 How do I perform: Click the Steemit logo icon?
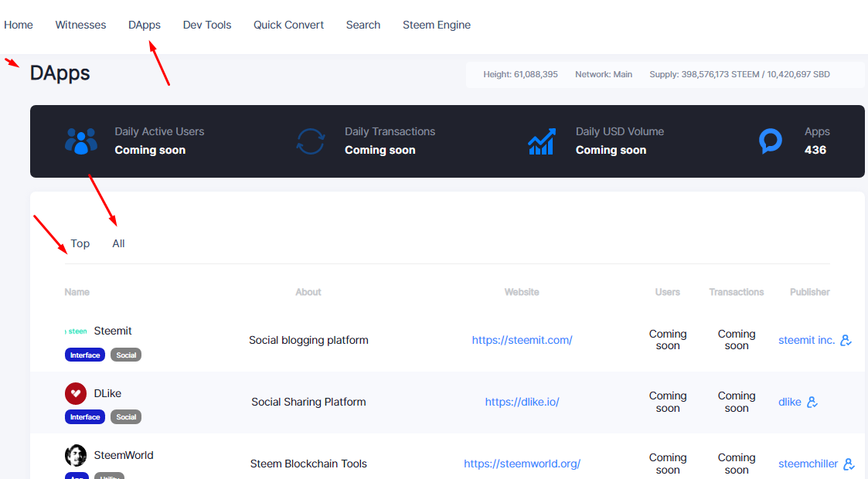pyautogui.click(x=77, y=331)
